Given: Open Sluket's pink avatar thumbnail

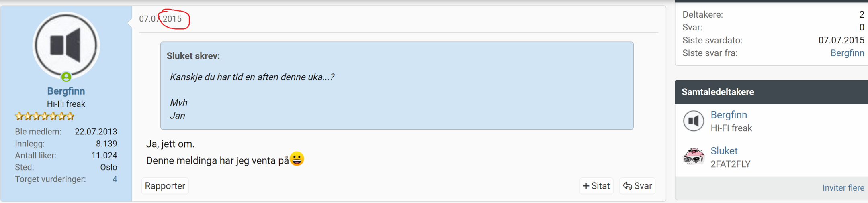Looking at the screenshot, I should [x=693, y=157].
